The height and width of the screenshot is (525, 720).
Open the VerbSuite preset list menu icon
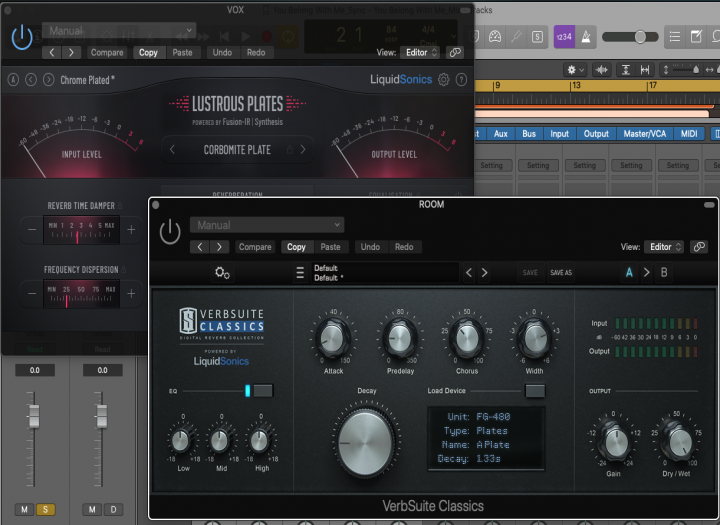point(300,272)
